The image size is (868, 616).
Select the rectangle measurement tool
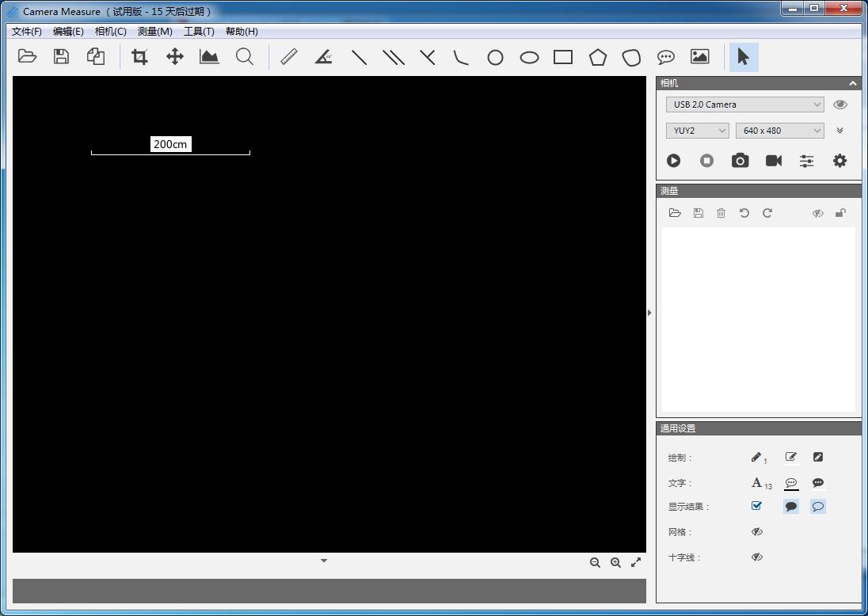tap(563, 57)
